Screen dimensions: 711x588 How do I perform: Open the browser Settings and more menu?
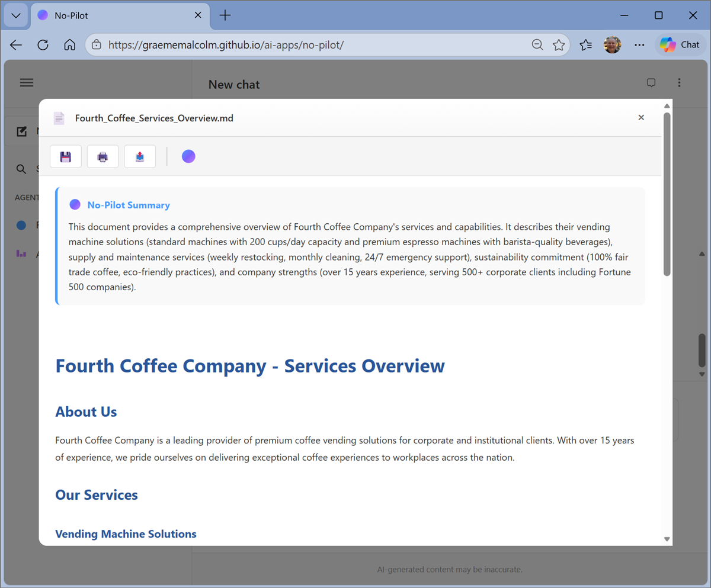[639, 45]
